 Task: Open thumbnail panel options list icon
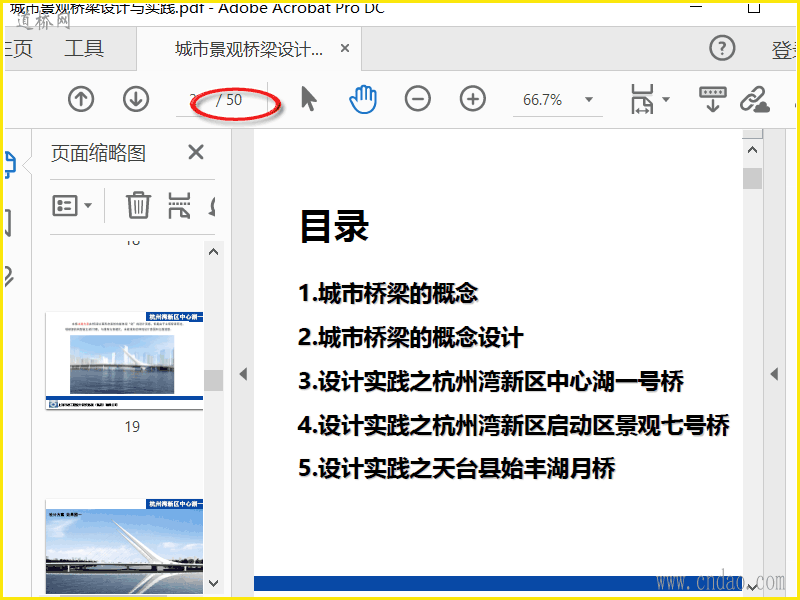pos(72,206)
